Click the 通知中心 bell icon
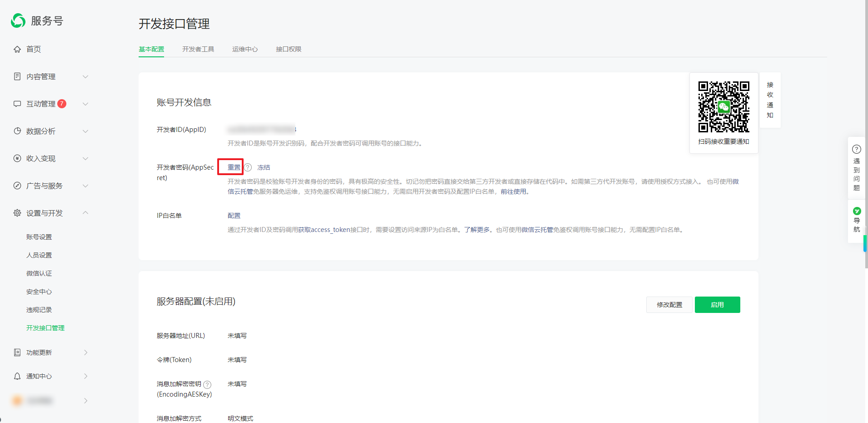Image resolution: width=868 pixels, height=423 pixels. (x=17, y=376)
